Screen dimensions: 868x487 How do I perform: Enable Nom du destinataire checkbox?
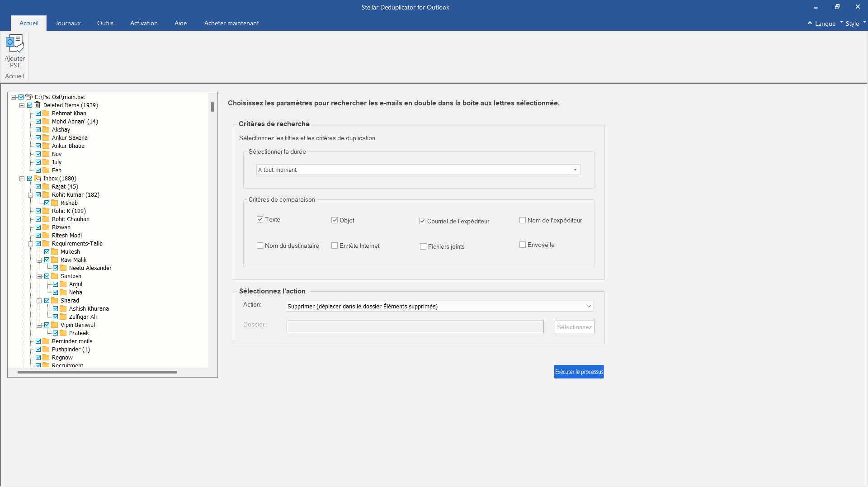pyautogui.click(x=260, y=246)
